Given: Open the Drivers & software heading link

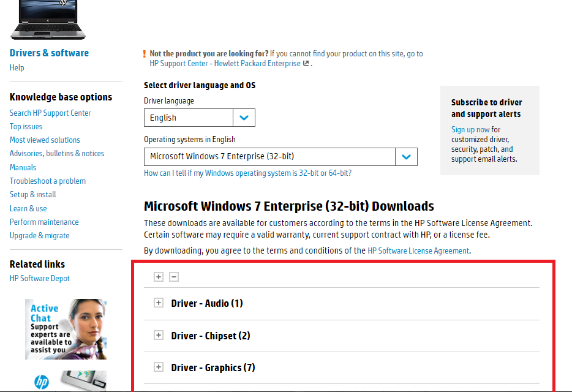Looking at the screenshot, I should click(x=49, y=53).
